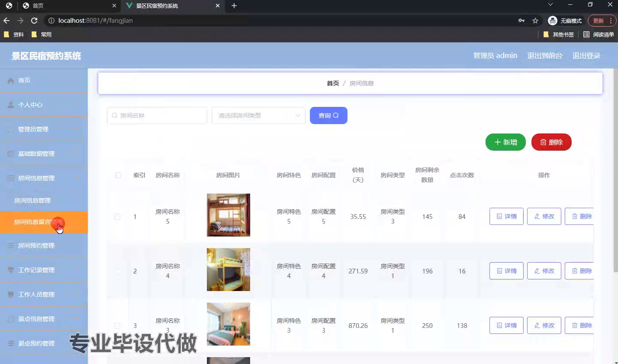The height and width of the screenshot is (364, 618).
Task: Open 详情 for row 房间名称 5
Action: point(506,216)
